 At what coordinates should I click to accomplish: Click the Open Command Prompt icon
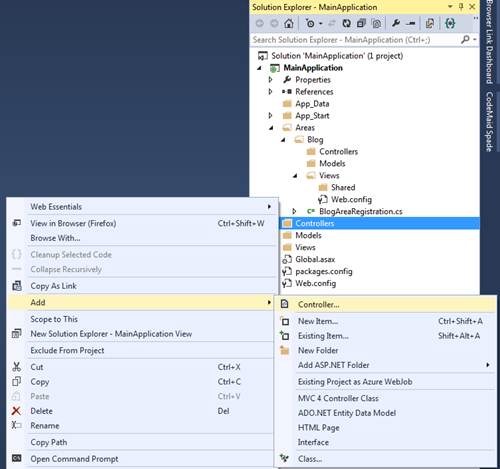pos(16,458)
